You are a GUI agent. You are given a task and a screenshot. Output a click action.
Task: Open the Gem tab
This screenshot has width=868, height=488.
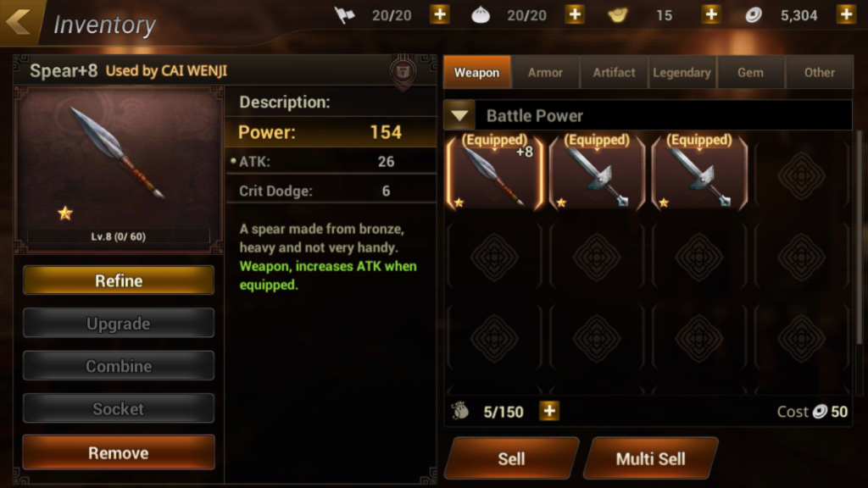(x=751, y=73)
